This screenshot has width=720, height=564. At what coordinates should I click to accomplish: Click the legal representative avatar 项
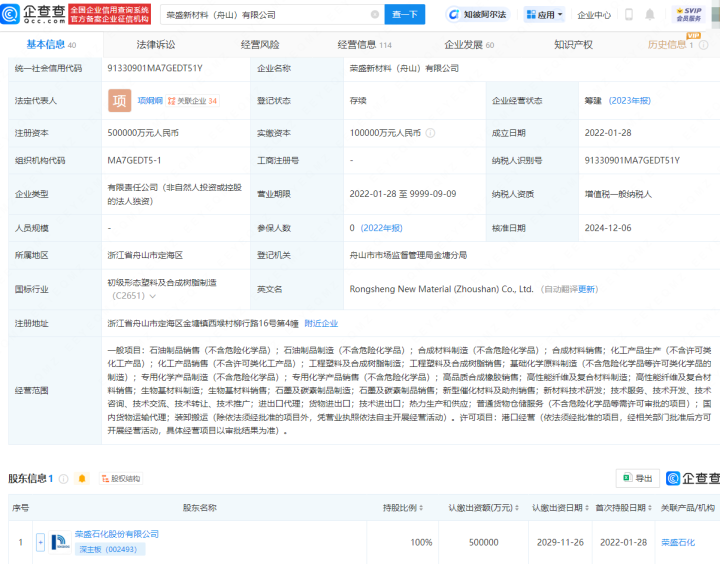point(119,101)
